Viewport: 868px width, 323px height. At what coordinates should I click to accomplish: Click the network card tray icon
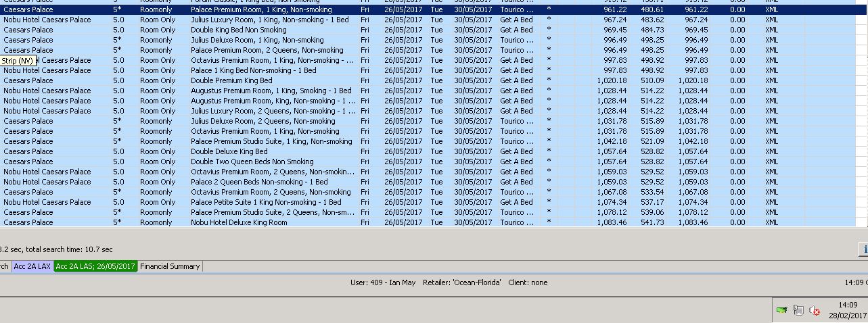point(782,311)
